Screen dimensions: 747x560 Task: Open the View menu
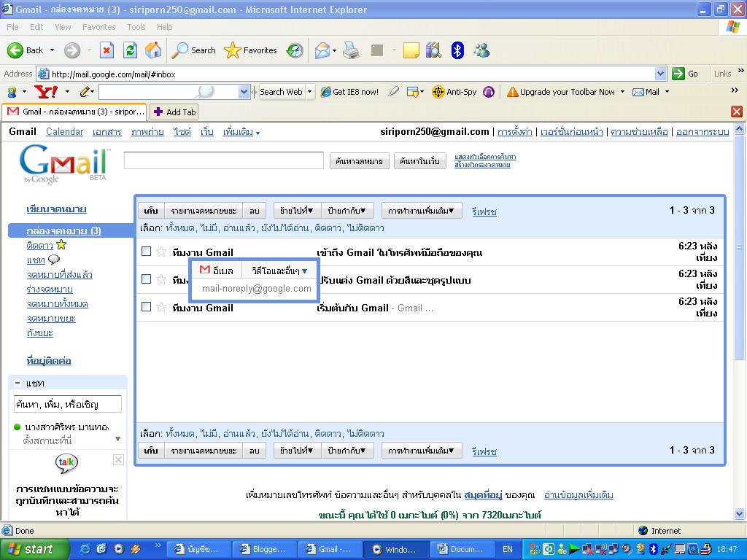tap(63, 27)
